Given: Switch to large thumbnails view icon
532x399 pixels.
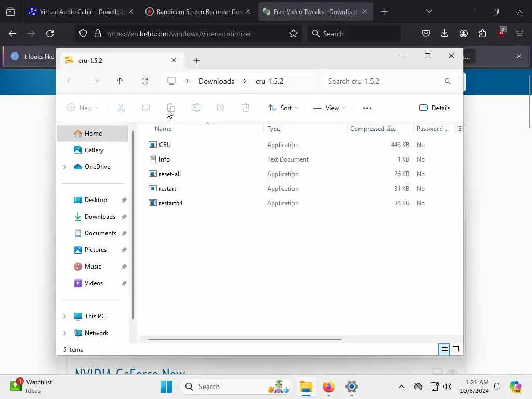Looking at the screenshot, I should click(x=456, y=349).
